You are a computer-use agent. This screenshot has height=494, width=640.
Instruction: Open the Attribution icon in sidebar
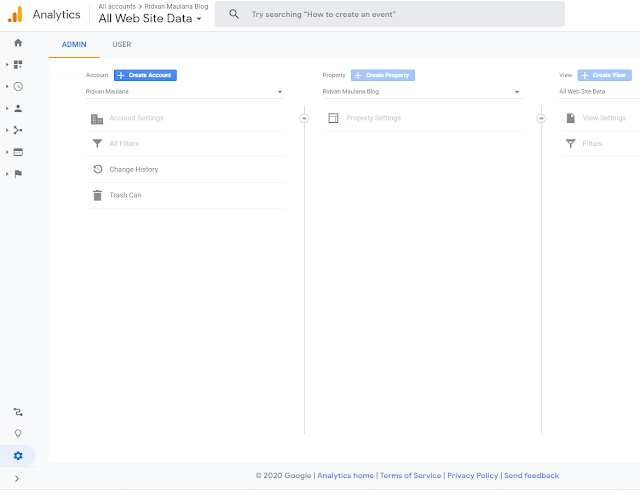(x=18, y=412)
